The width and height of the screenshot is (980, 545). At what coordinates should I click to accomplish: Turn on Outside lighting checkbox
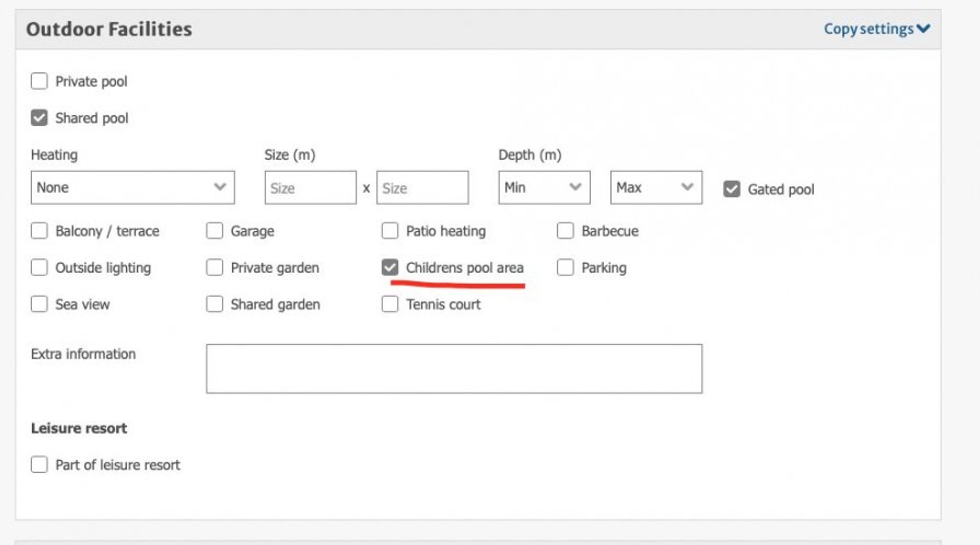coord(39,267)
